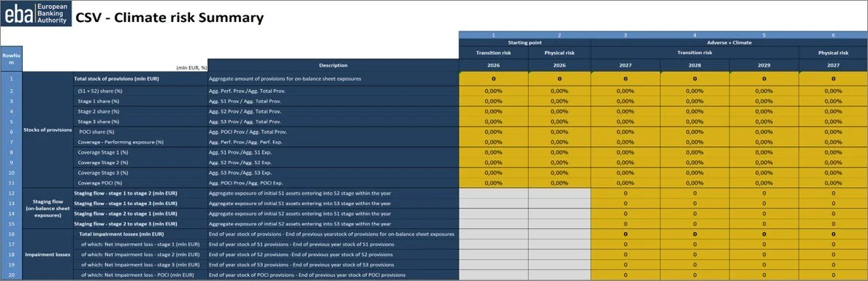The width and height of the screenshot is (868, 281).
Task: Click row number 20 cell
Action: pyautogui.click(x=11, y=275)
